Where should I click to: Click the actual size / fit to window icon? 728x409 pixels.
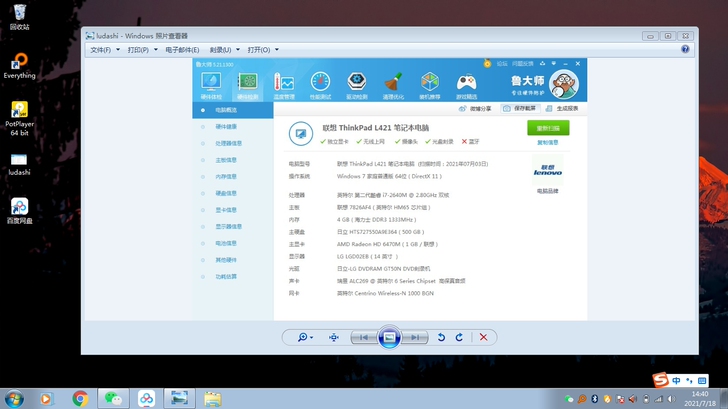[334, 338]
